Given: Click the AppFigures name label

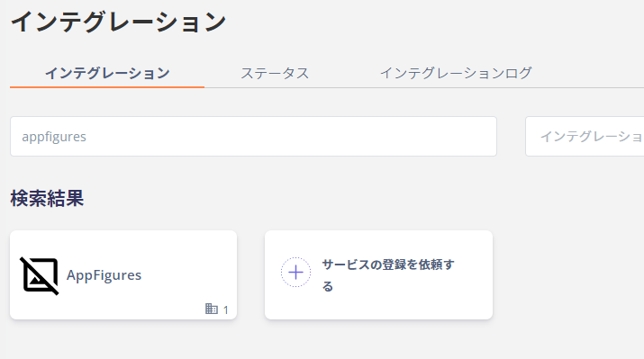Looking at the screenshot, I should click(104, 275).
